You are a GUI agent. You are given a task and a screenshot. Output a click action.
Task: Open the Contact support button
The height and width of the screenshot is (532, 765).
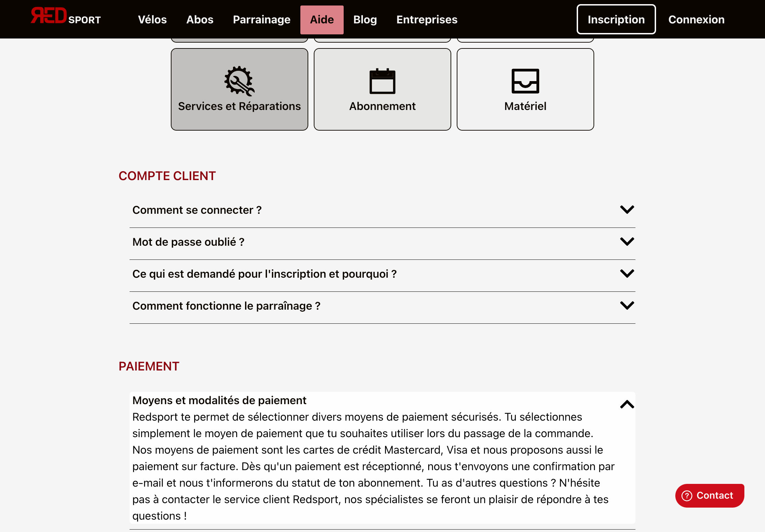coord(709,495)
